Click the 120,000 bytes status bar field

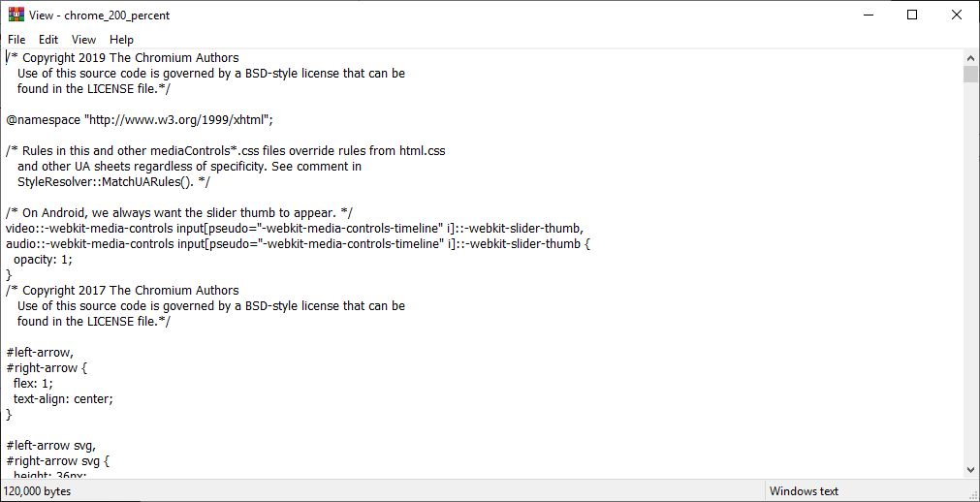tap(383, 491)
